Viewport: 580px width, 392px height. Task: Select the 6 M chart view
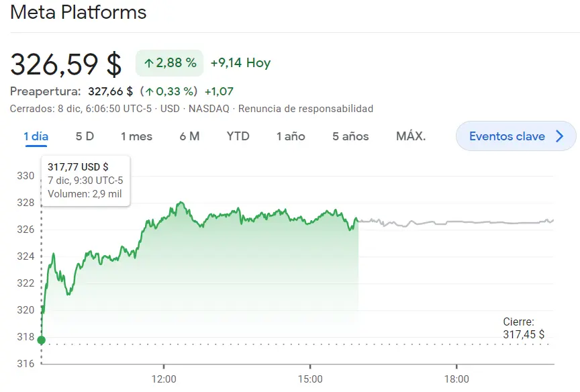191,136
